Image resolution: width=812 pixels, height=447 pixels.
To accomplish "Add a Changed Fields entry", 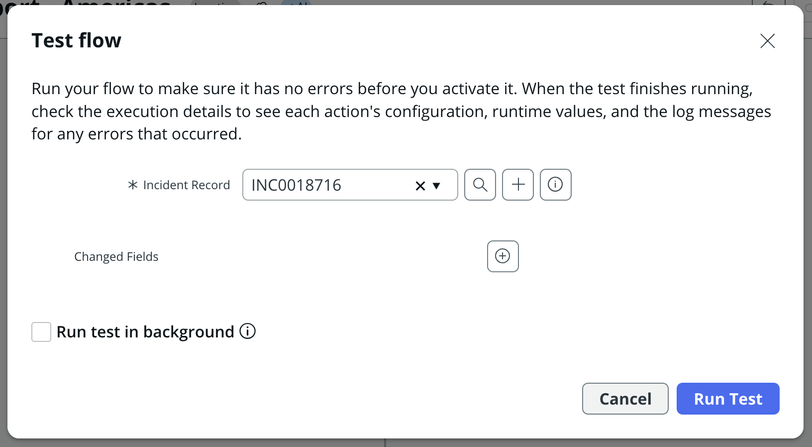I will click(503, 256).
